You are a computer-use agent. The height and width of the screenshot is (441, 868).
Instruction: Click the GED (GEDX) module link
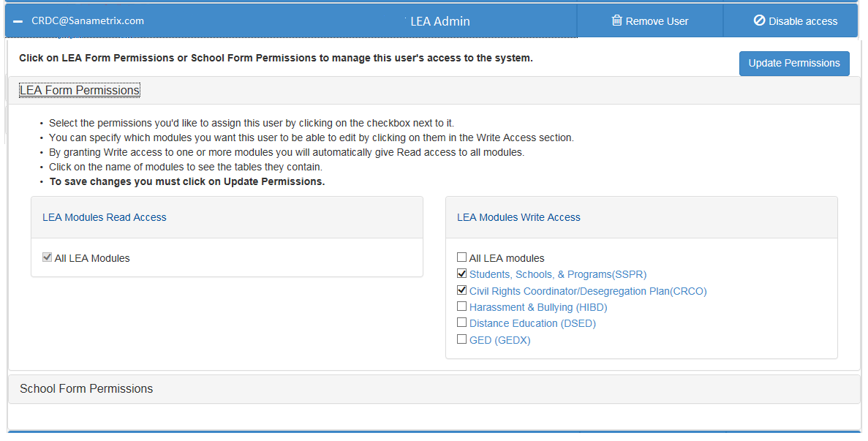tap(500, 340)
